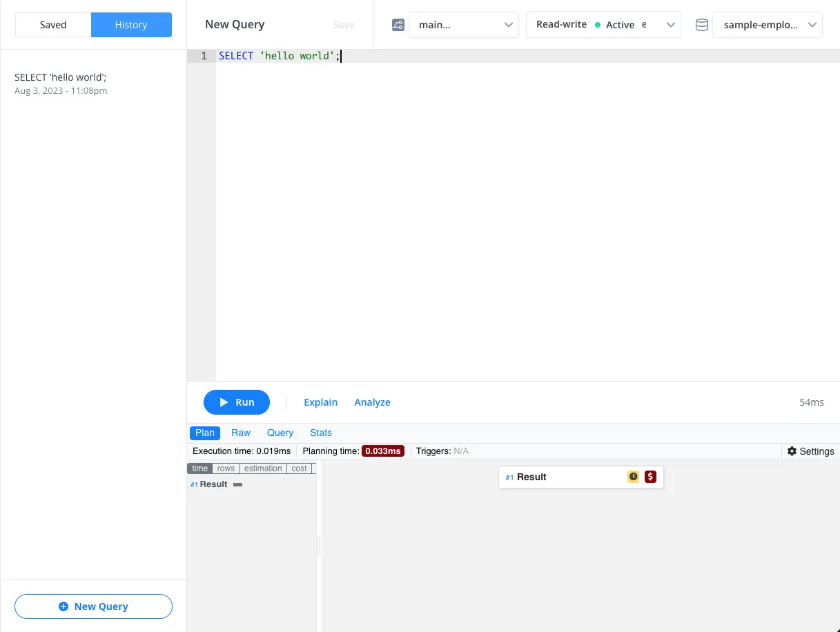
Task: Toggle the estimation column in the plan table
Action: point(263,468)
